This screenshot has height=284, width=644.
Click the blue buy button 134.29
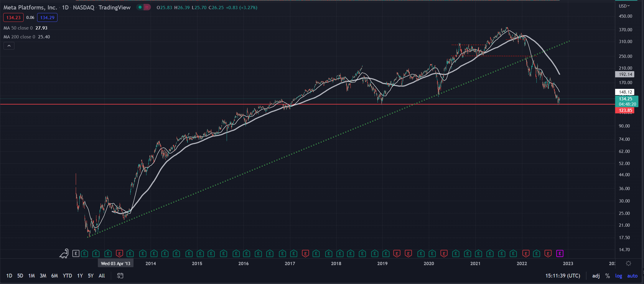[x=47, y=17]
